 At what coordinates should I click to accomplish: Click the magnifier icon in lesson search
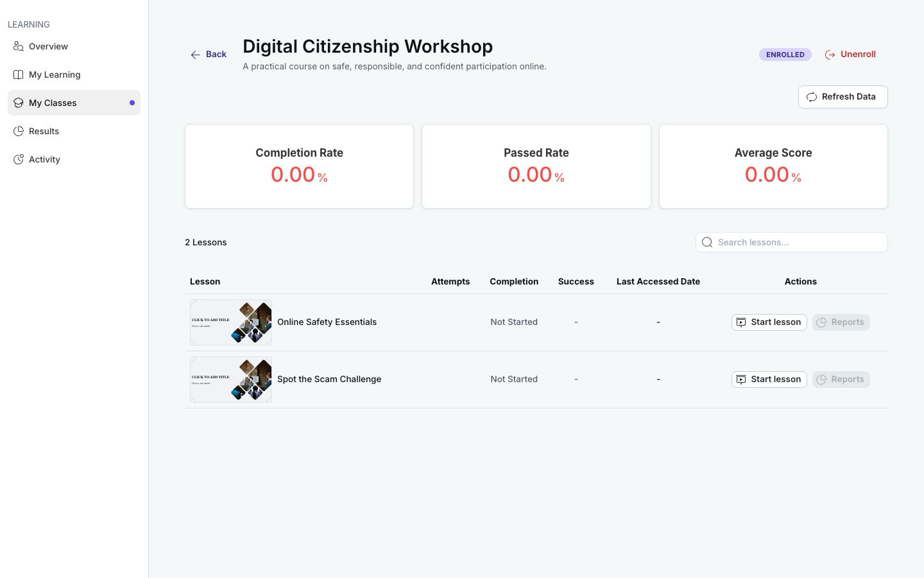point(707,242)
